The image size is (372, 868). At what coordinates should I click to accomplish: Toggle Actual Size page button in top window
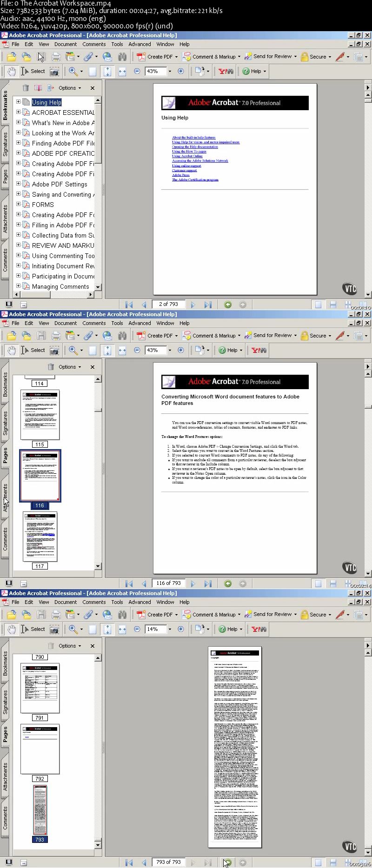[93, 71]
